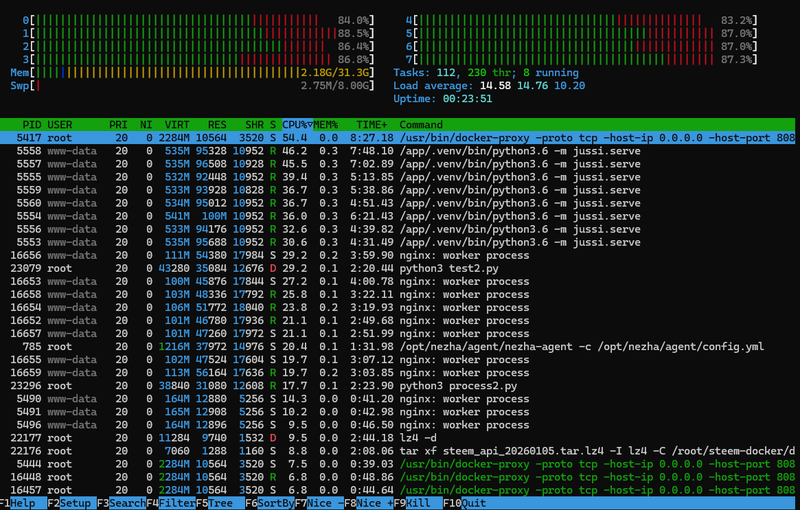Click F10 Quit in bottom bar
This screenshot has height=510, width=800.
tap(466, 503)
